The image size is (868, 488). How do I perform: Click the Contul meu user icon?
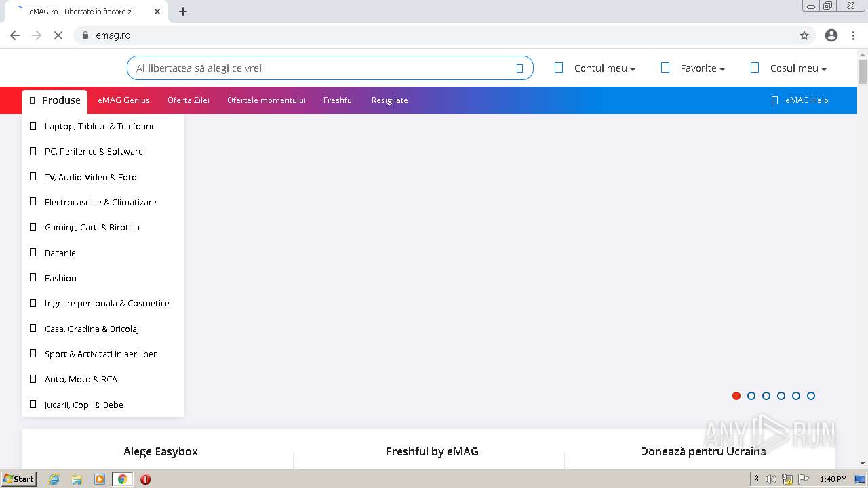[x=559, y=68]
